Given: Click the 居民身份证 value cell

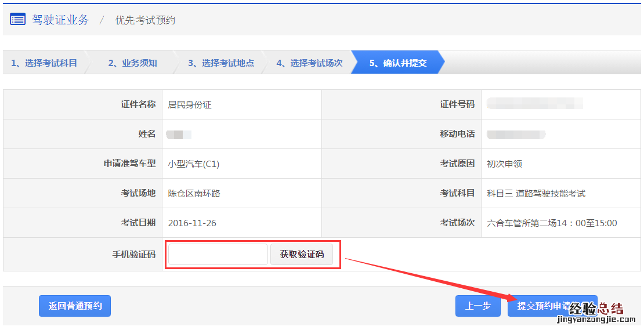Looking at the screenshot, I should tap(190, 105).
